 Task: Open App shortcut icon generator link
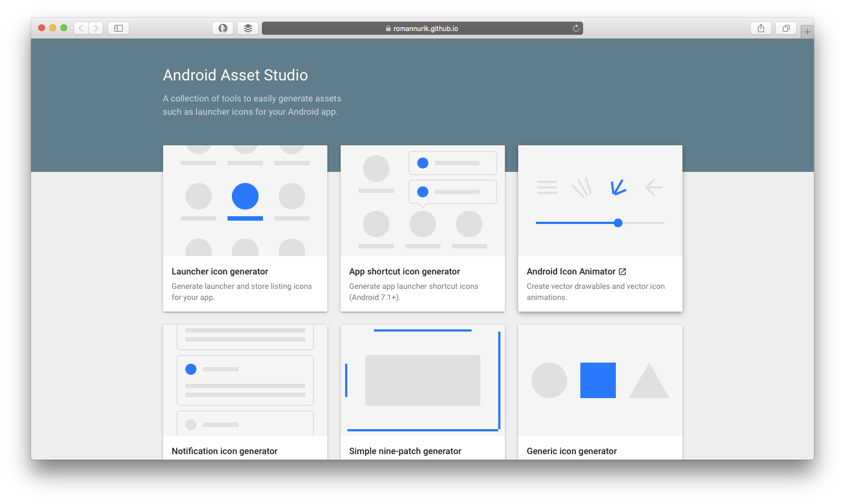click(x=404, y=272)
